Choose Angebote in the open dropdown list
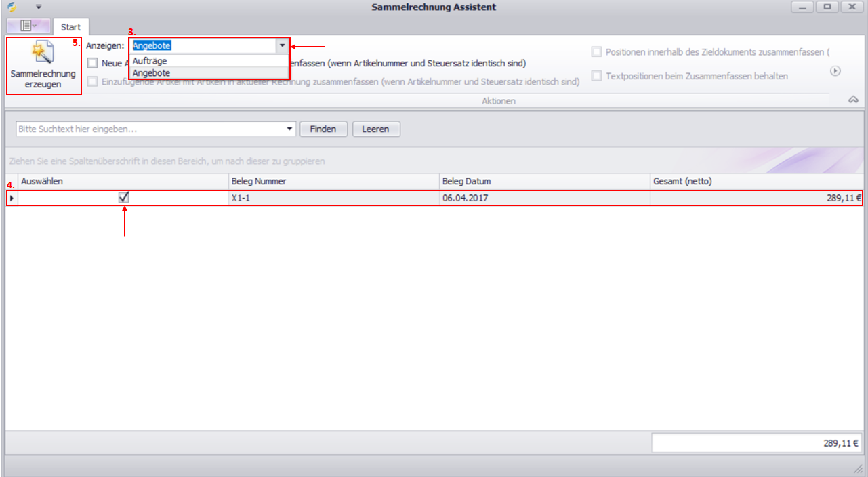Screen dimensions: 868x477 (x=152, y=72)
